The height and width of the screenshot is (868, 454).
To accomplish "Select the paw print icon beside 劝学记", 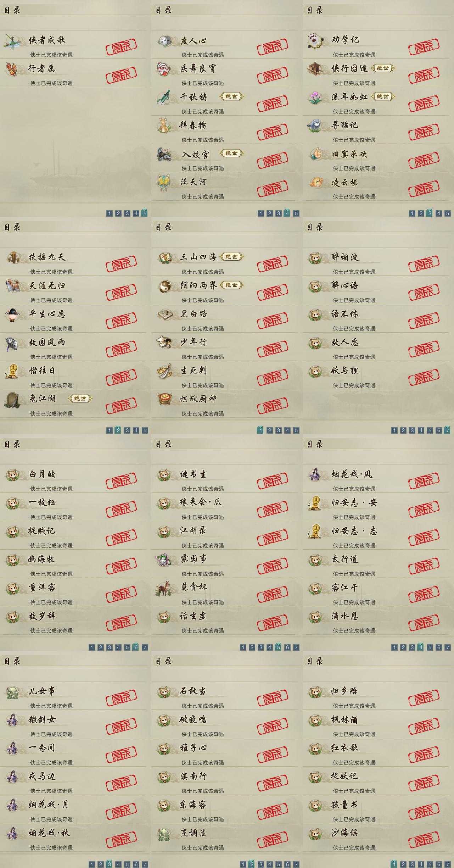I will coord(316,41).
